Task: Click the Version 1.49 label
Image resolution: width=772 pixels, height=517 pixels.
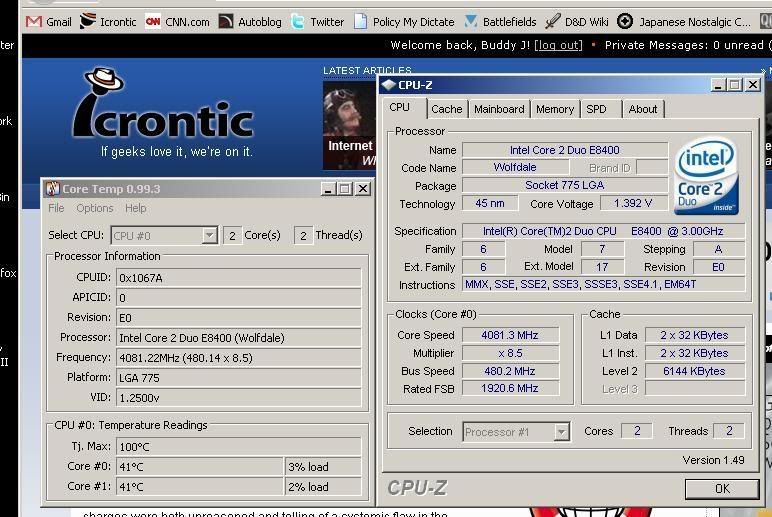Action: pyautogui.click(x=713, y=460)
